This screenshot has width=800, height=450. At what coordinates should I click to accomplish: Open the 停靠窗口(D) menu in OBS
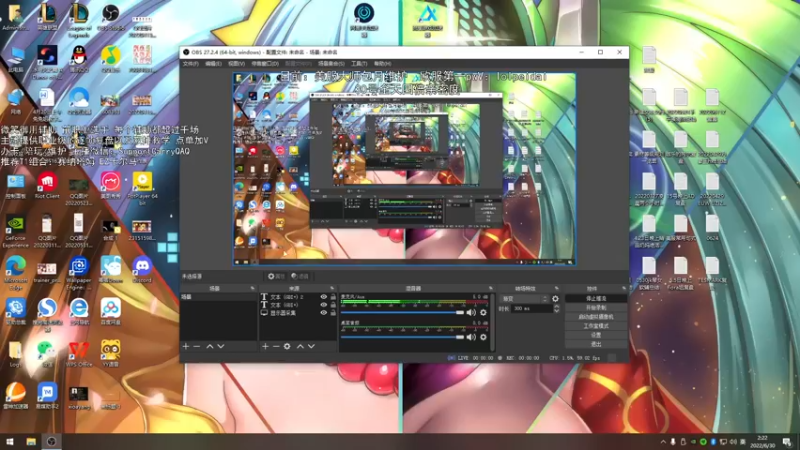click(265, 64)
